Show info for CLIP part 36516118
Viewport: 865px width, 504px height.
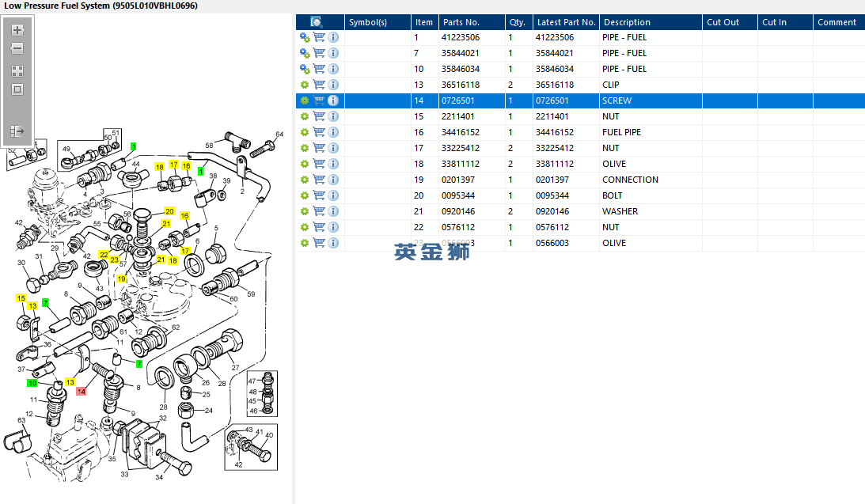pyautogui.click(x=333, y=85)
